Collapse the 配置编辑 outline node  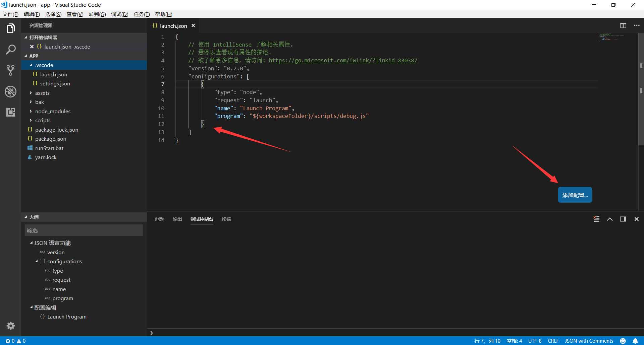pyautogui.click(x=32, y=307)
